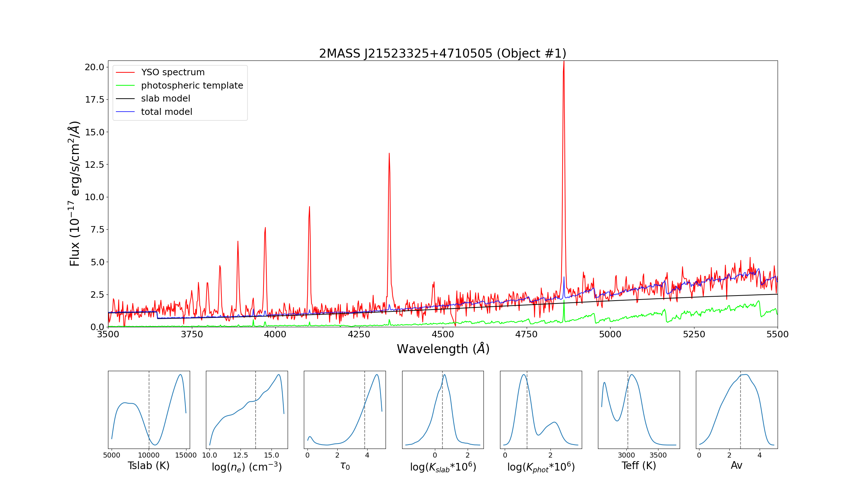Image resolution: width=864 pixels, height=504 pixels.
Task: Click the Wavelength x-axis label
Action: (443, 349)
